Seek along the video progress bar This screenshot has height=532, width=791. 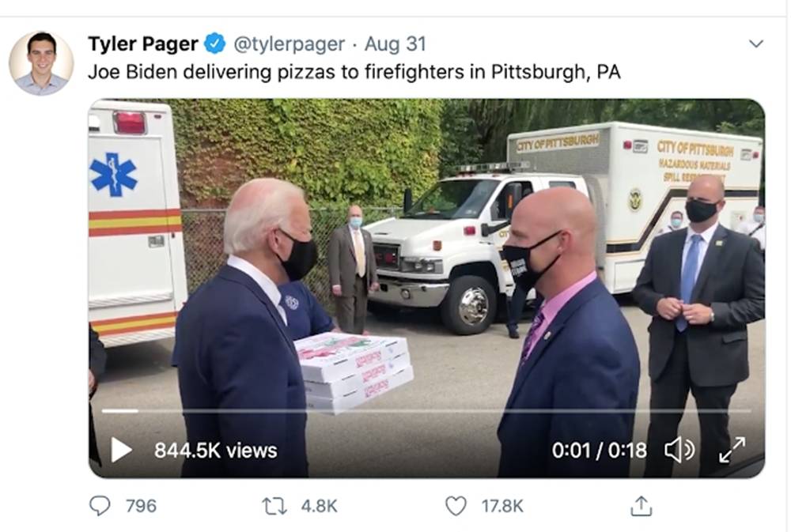click(x=426, y=411)
